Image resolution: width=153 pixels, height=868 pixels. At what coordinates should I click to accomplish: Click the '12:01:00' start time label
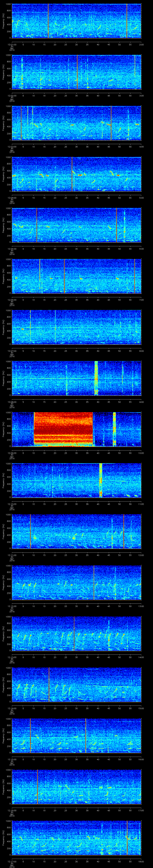pyautogui.click(x=12, y=44)
